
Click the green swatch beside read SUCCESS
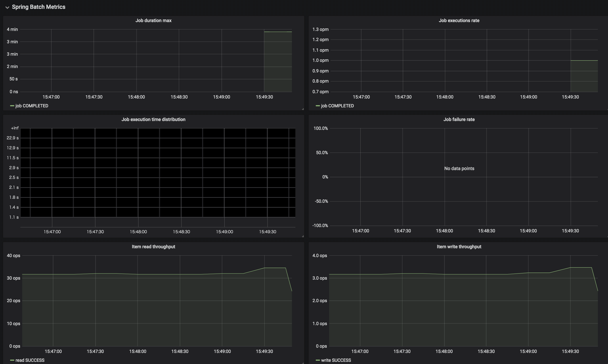coord(12,360)
